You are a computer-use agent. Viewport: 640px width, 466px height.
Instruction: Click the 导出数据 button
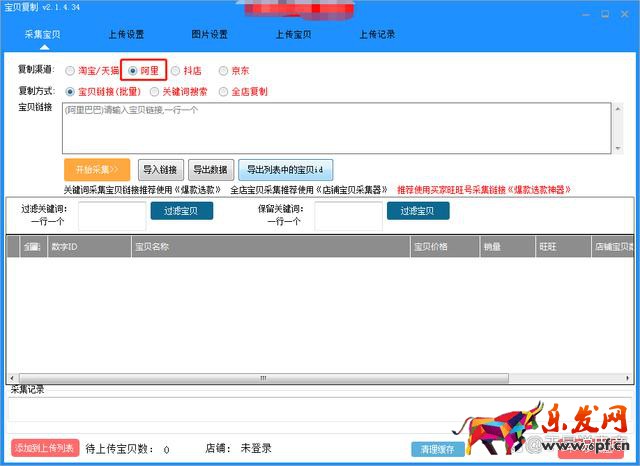pyautogui.click(x=211, y=169)
